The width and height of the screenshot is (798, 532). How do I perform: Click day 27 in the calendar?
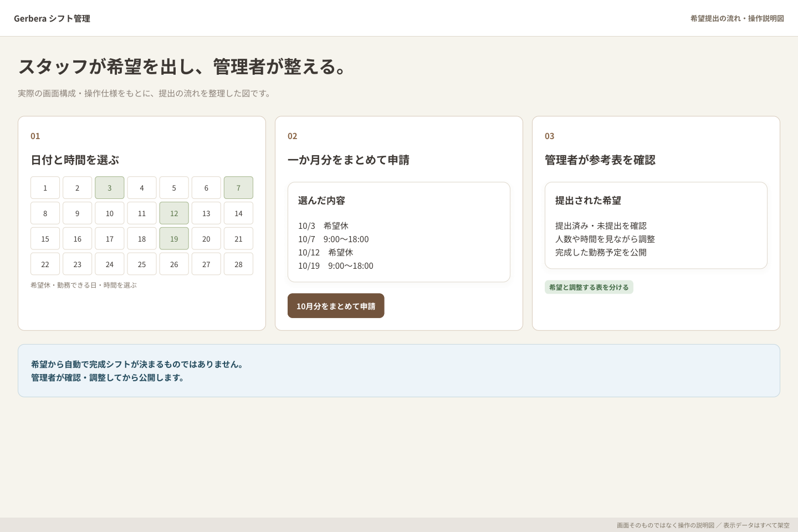coord(206,264)
